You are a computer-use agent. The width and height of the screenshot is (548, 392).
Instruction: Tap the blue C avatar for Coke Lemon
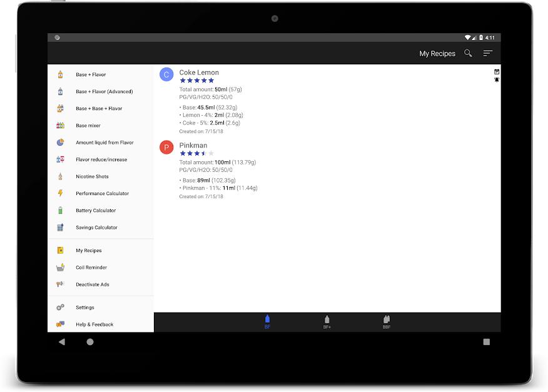pos(166,74)
